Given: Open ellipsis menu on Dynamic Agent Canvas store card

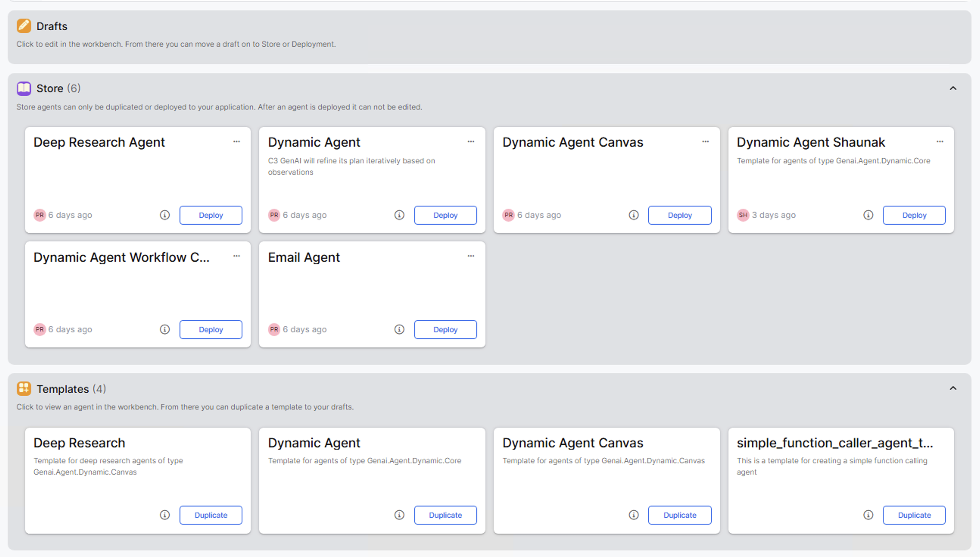Looking at the screenshot, I should [705, 142].
